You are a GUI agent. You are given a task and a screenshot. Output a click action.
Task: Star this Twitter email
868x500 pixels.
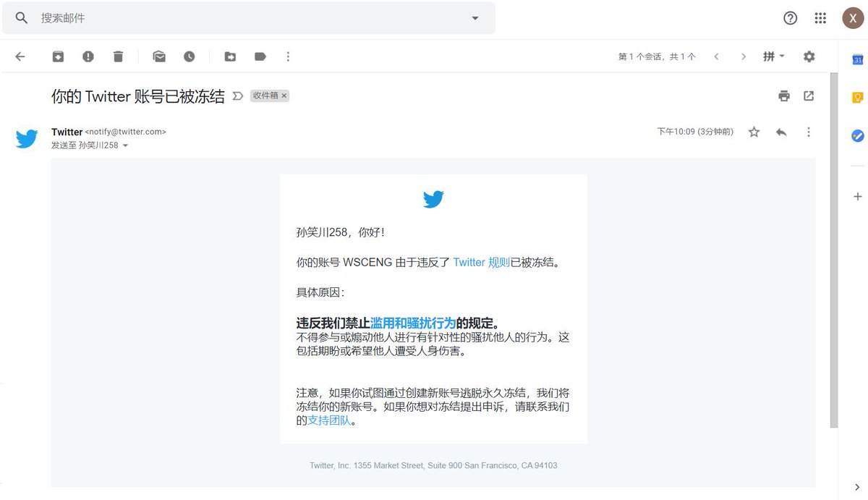pos(754,132)
